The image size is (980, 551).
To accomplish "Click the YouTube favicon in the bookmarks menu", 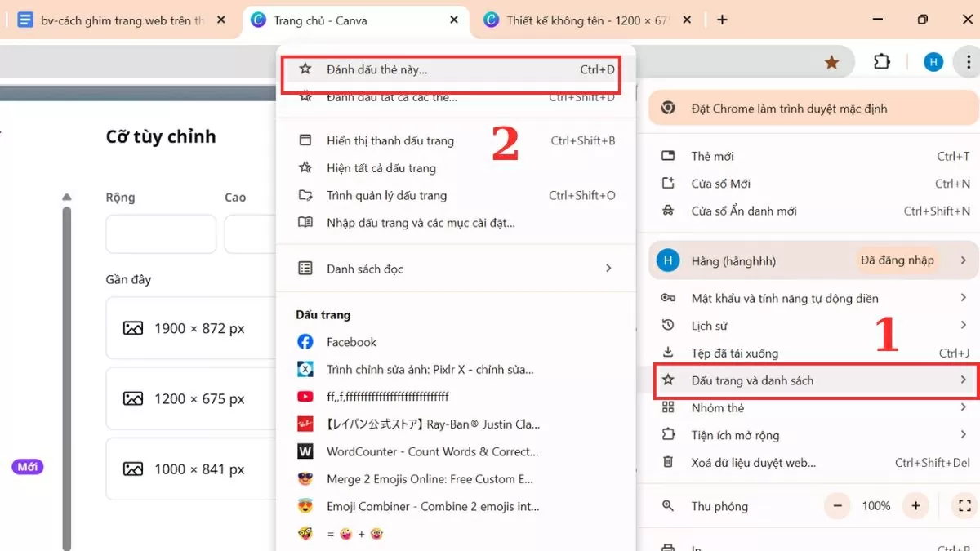I will 305,396.
